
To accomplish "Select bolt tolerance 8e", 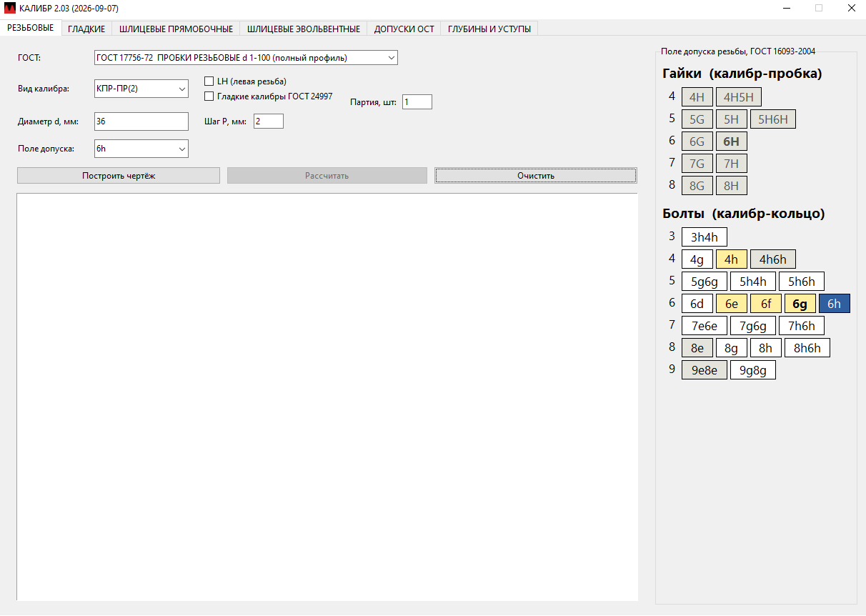I will (697, 348).
